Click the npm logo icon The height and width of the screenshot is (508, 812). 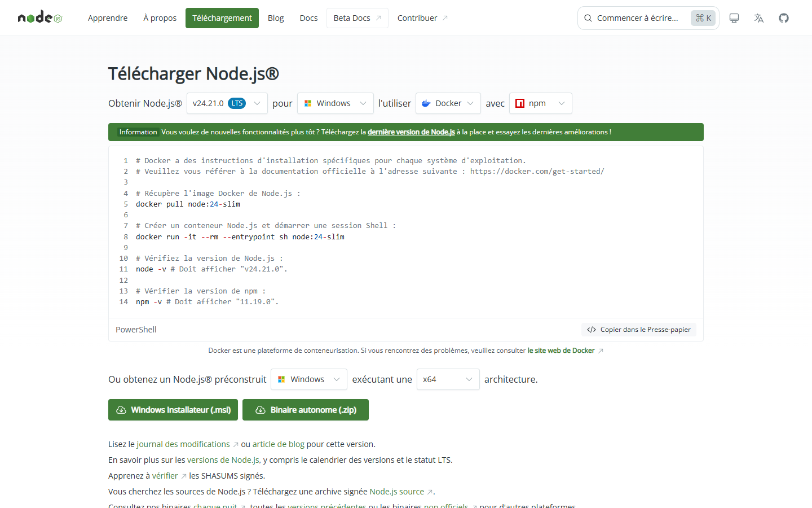pos(520,103)
